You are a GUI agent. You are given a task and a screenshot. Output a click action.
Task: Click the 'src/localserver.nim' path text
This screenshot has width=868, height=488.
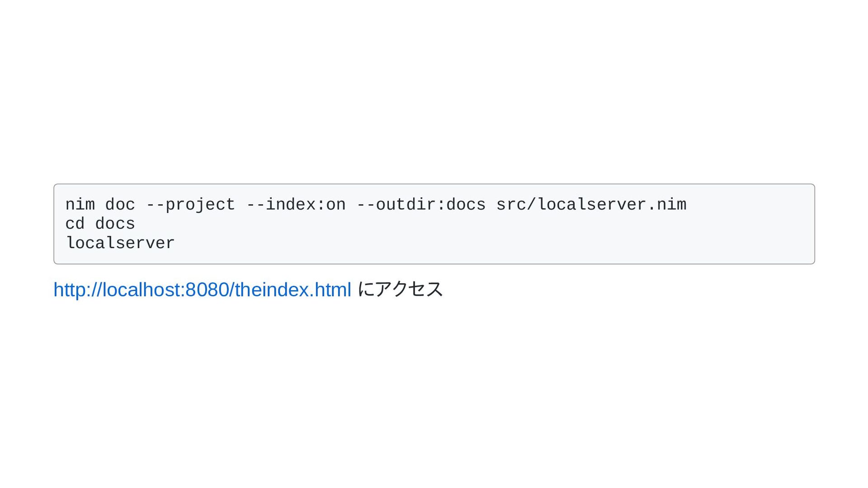pos(591,205)
